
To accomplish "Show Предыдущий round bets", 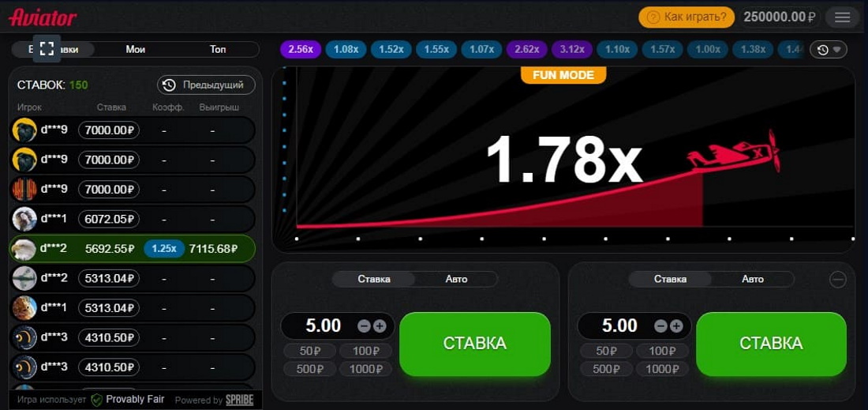I will pos(206,85).
